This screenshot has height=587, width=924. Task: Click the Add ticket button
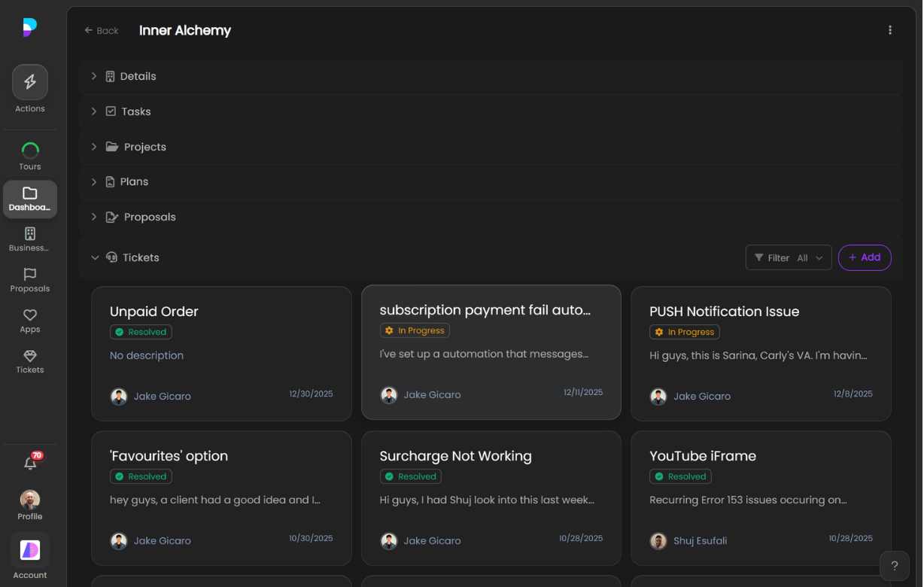click(x=864, y=257)
